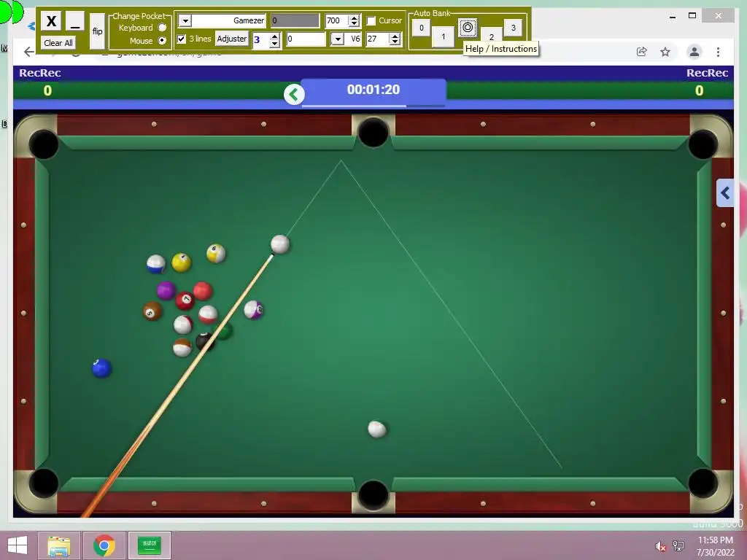Minimize the overlay tool with the underscore button
The image size is (747, 560).
pyautogui.click(x=75, y=21)
